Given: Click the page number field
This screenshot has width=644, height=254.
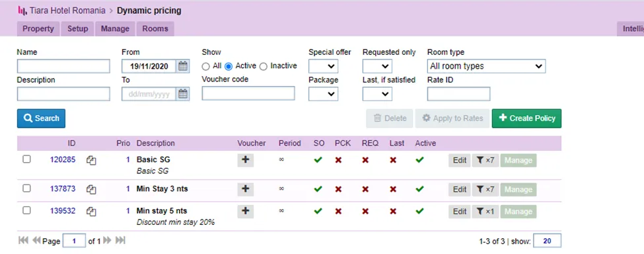Looking at the screenshot, I should 75,240.
